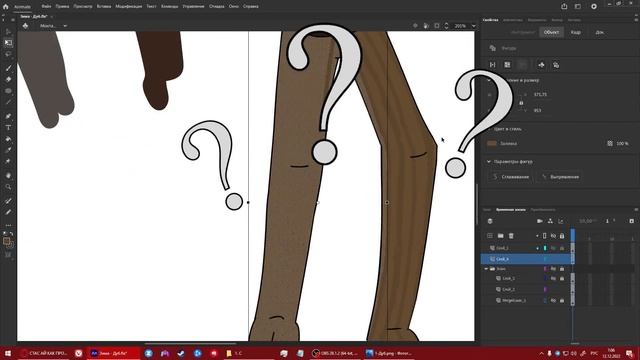This screenshot has width=640, height=360.
Task: Open the Файл menu
Action: [x=46, y=7]
